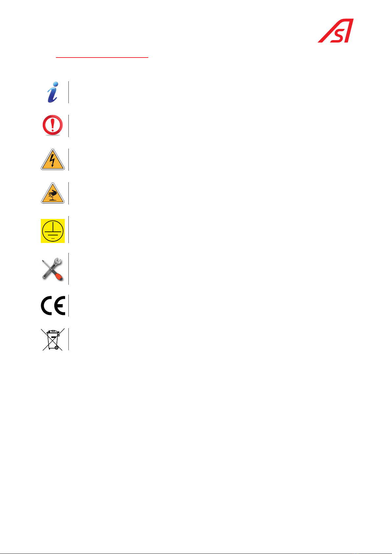Select the hand injury hazard triangle icon
The width and height of the screenshot is (392, 554).
click(53, 193)
